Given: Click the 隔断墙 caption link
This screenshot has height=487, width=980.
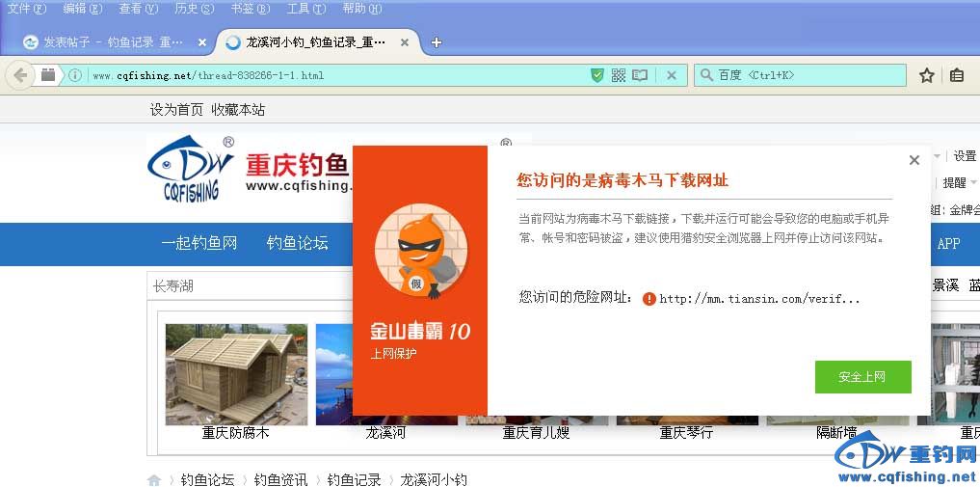Looking at the screenshot, I should [836, 433].
